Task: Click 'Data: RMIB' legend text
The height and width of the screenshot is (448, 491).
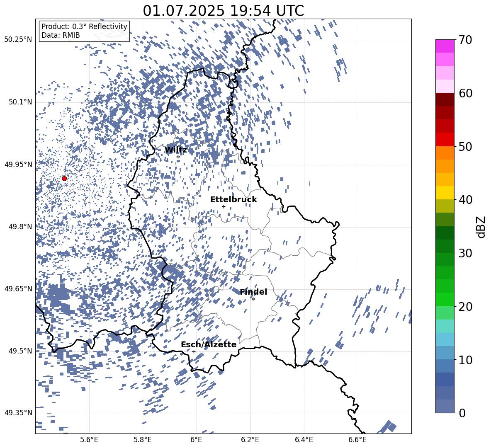Action: (x=61, y=35)
